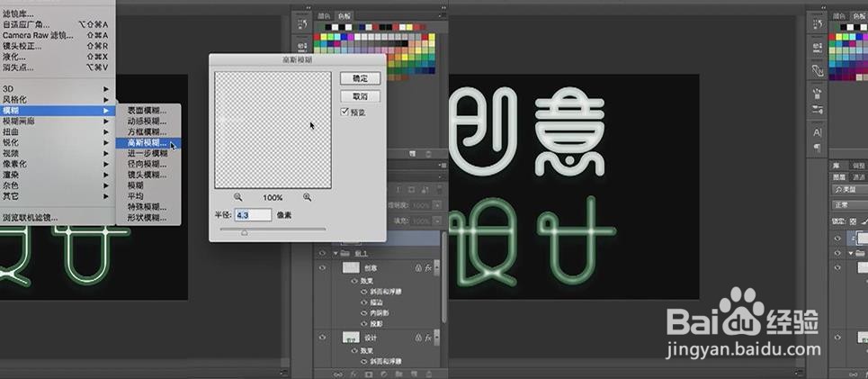Open the opacity 100% dropdown arrow
Viewport: 868px width, 379px height.
pyautogui.click(x=437, y=205)
